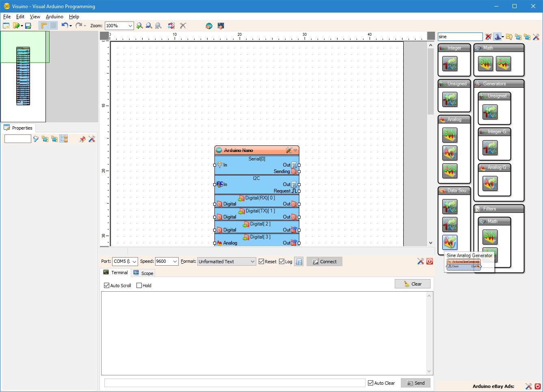Screen dimensions: 543x392
Task: Open the Format dropdown
Action: pos(227,262)
